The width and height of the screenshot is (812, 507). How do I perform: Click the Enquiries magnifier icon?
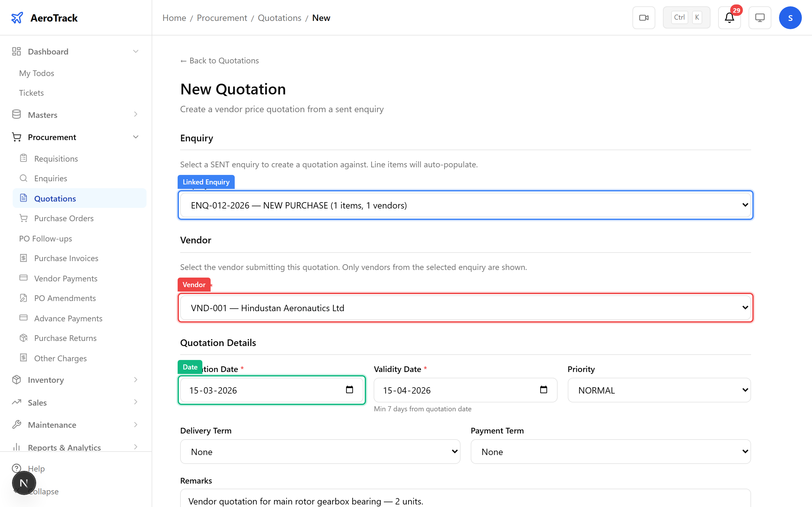[23, 178]
